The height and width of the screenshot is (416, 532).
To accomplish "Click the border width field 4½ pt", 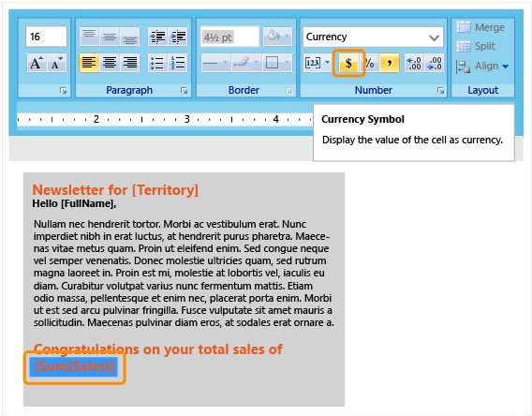I will (229, 37).
